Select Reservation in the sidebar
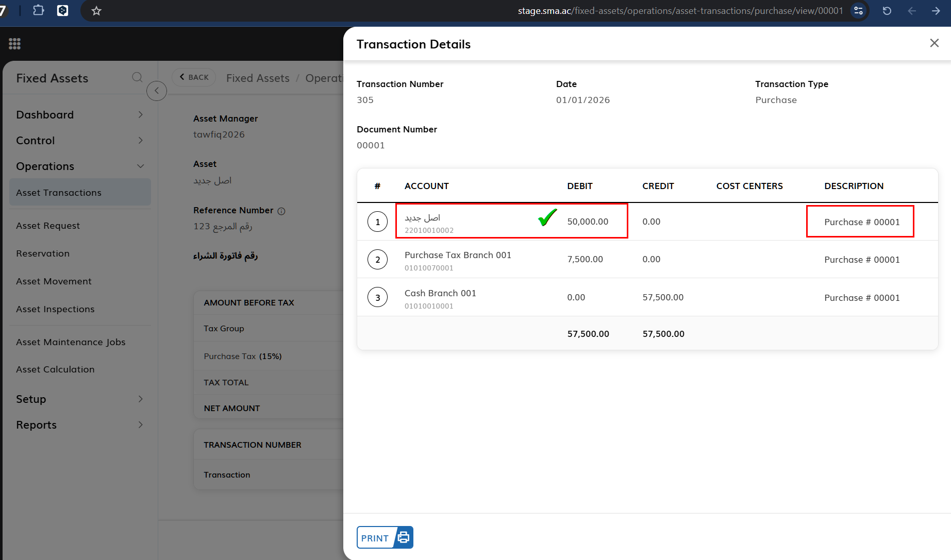 coord(43,253)
